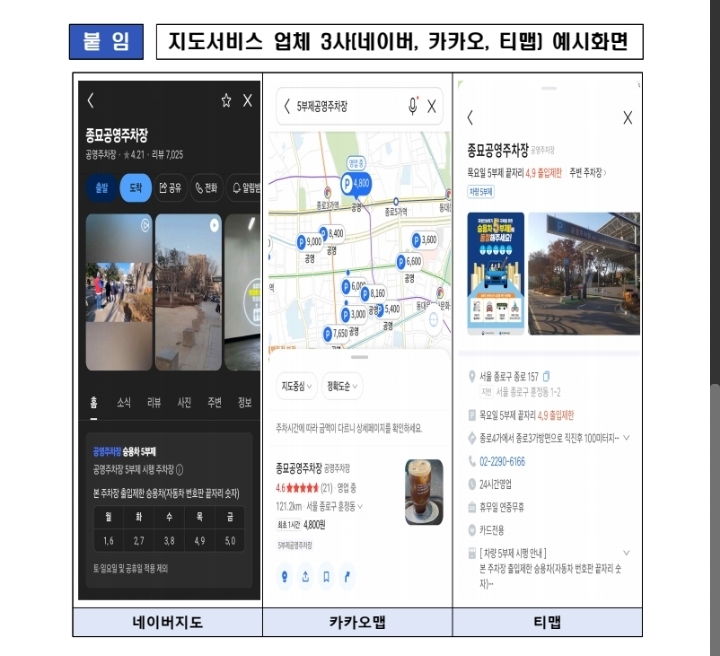Viewport: 720px width, 656px height.
Task: Open the drink photo thumbnail in result
Action: (424, 492)
